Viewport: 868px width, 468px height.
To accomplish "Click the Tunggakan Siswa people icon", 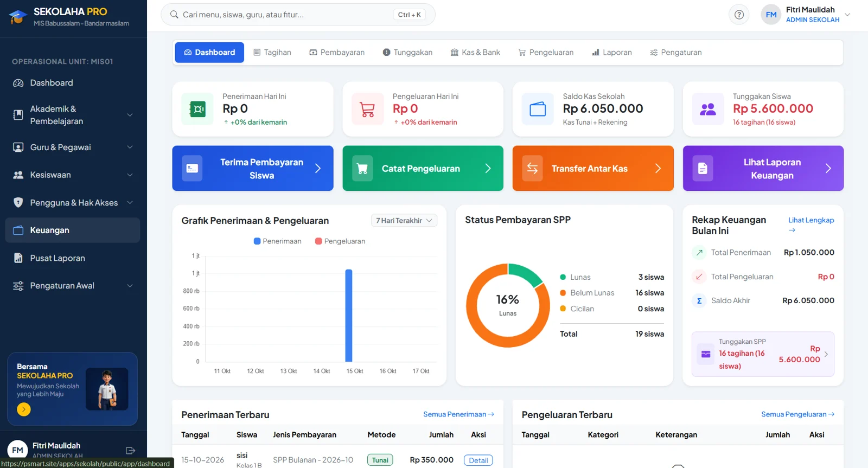I will click(708, 109).
